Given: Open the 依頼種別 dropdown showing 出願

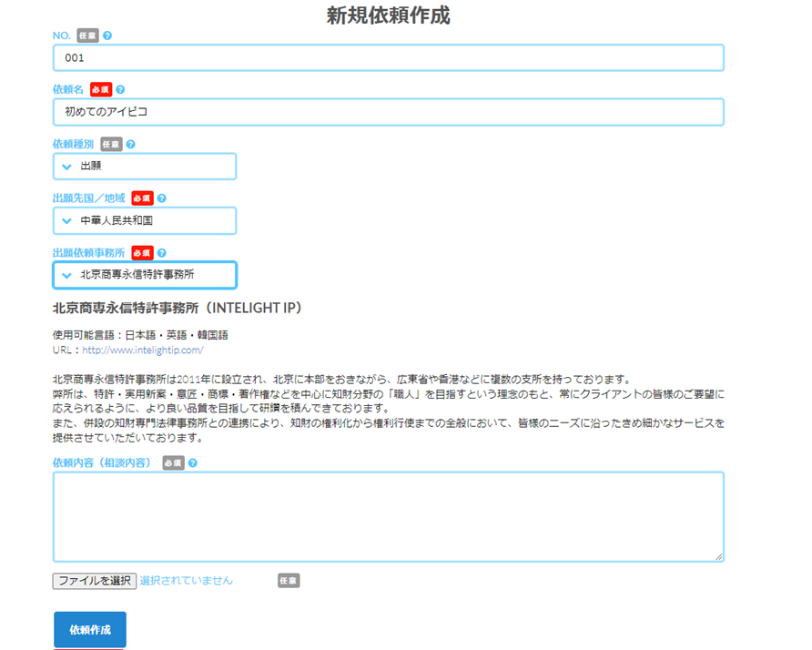Looking at the screenshot, I should (145, 167).
